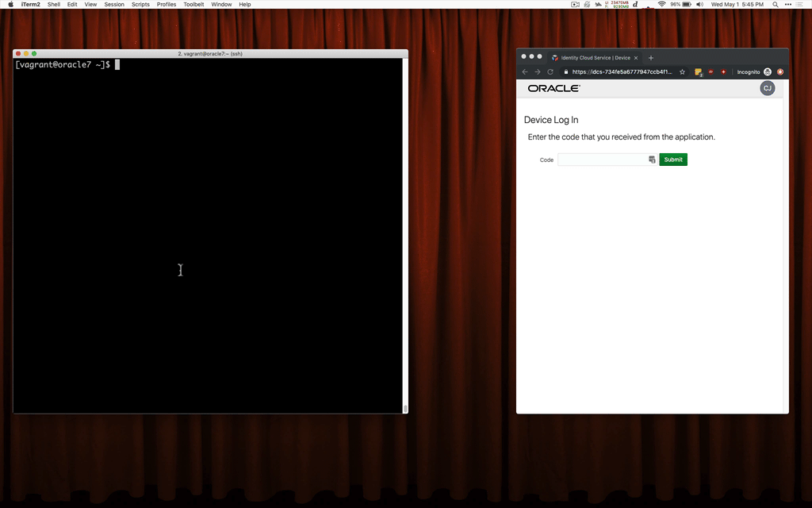Reload the Identity Cloud Service page
Image resolution: width=812 pixels, height=508 pixels.
(x=550, y=71)
